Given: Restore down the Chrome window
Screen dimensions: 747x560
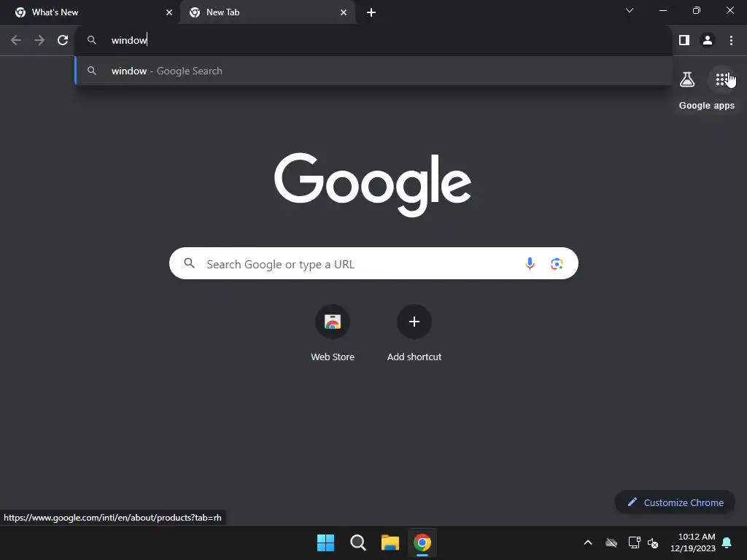Looking at the screenshot, I should coord(696,10).
